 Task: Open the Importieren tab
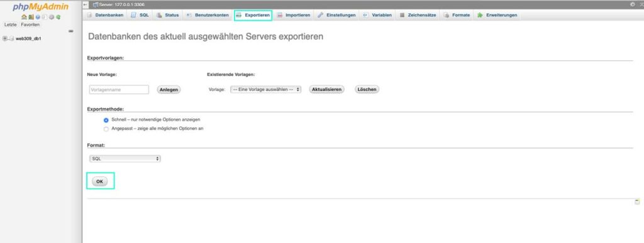pyautogui.click(x=294, y=15)
